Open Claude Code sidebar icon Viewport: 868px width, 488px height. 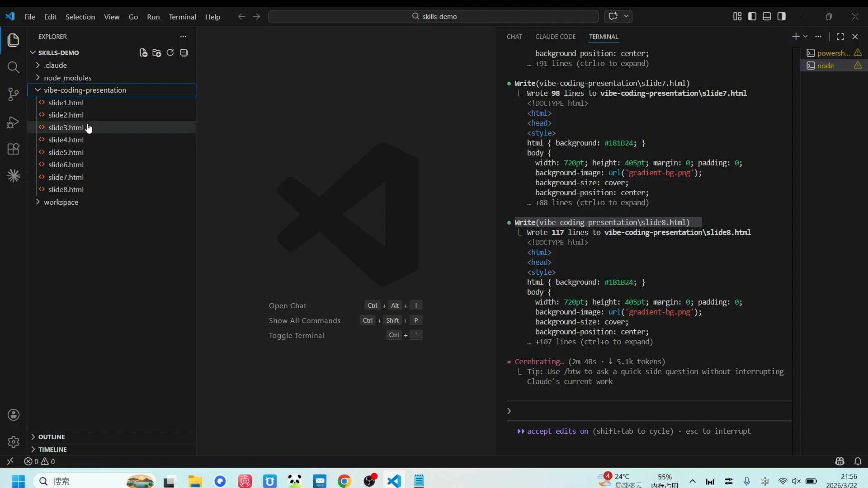pyautogui.click(x=14, y=176)
